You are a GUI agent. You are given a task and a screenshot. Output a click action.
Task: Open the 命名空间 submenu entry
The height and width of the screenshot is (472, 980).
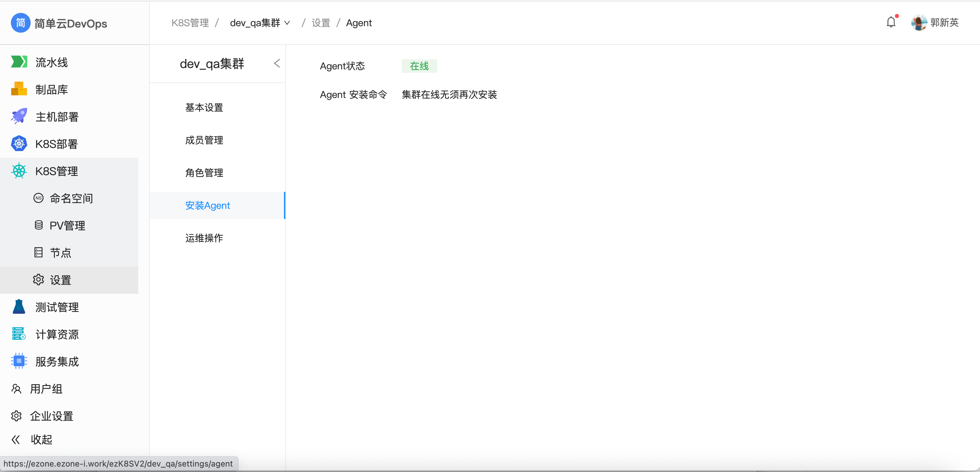point(71,198)
